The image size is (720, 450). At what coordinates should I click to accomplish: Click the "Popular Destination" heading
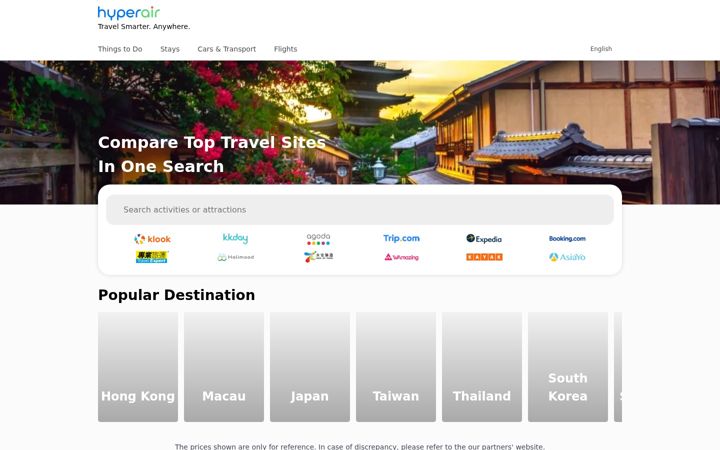click(x=176, y=295)
